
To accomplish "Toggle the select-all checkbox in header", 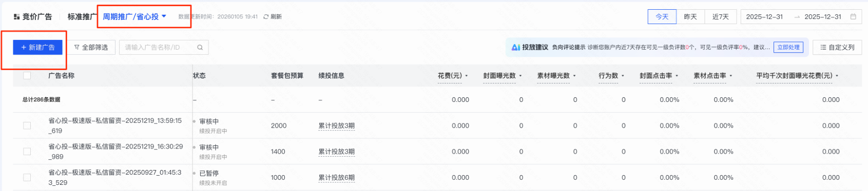I will (x=27, y=76).
